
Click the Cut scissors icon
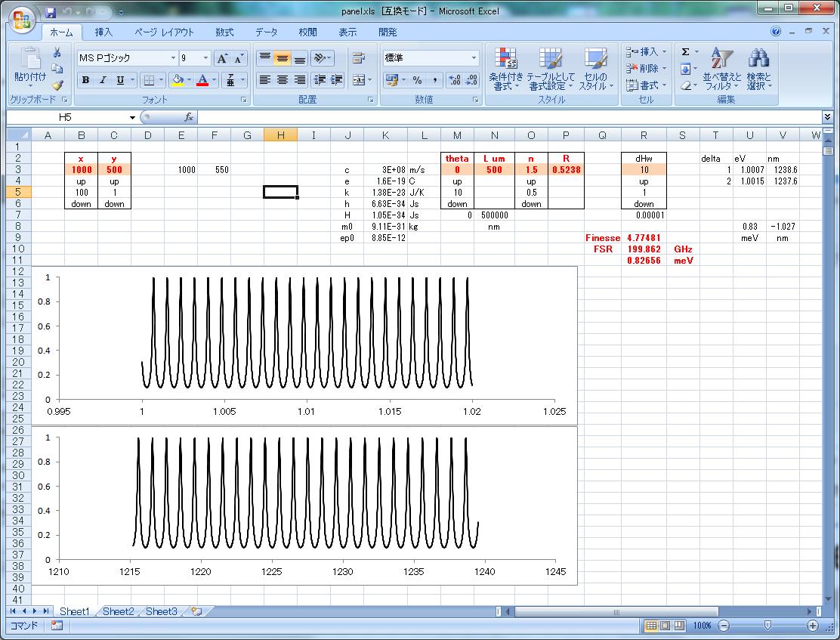point(57,52)
